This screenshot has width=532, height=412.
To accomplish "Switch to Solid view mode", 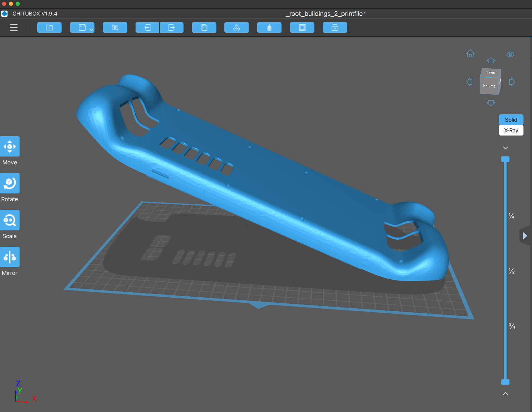I will click(511, 120).
